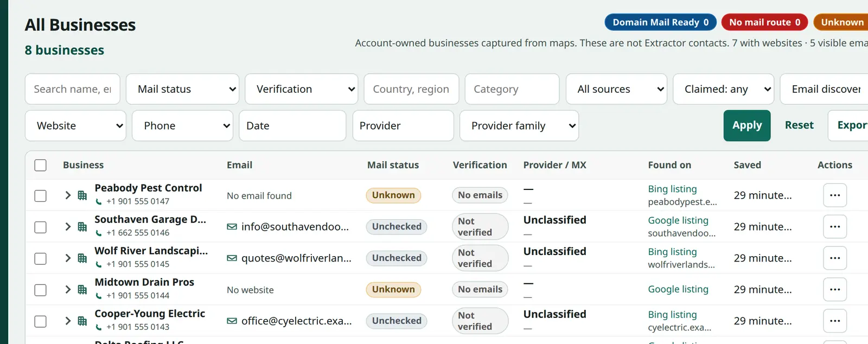Screen dimensions: 868x344
Task: Open actions menu for Wolf River Landscapi...
Action: click(x=835, y=258)
